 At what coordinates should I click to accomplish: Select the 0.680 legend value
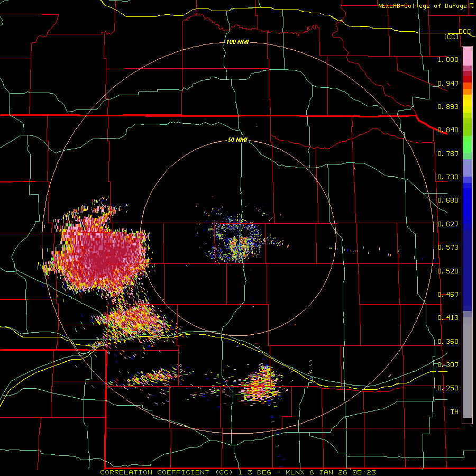point(448,200)
